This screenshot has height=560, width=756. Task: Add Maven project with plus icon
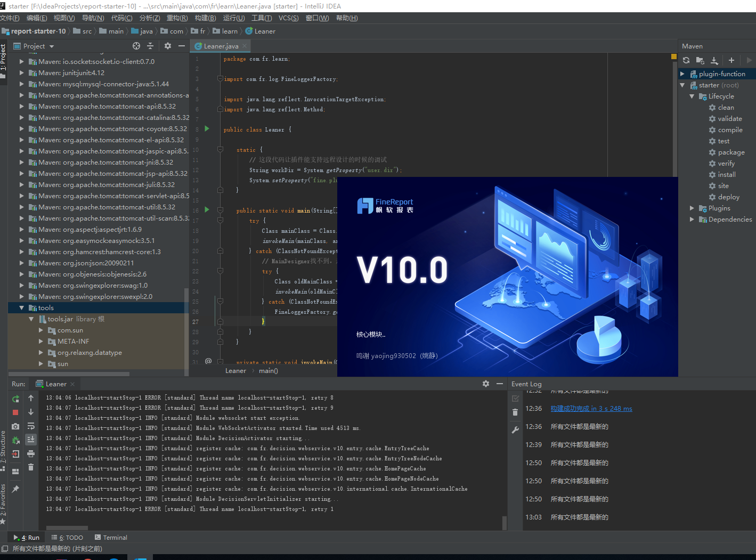pyautogui.click(x=731, y=60)
